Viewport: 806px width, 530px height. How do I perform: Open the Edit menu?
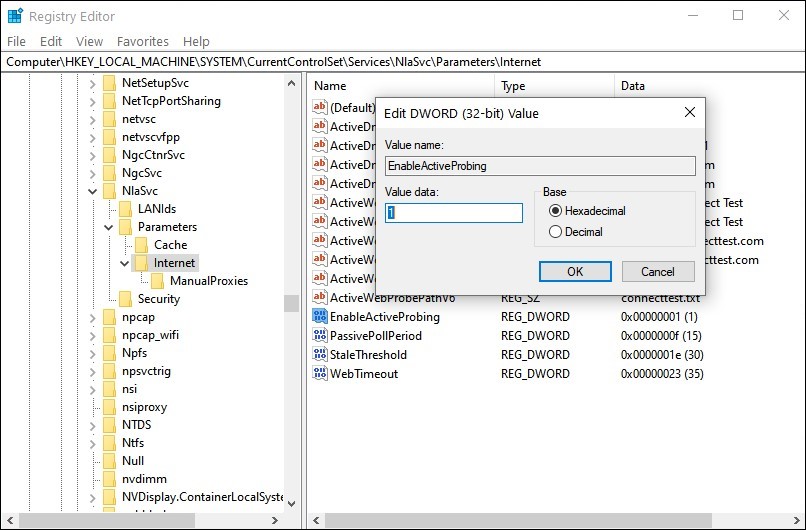coord(51,41)
